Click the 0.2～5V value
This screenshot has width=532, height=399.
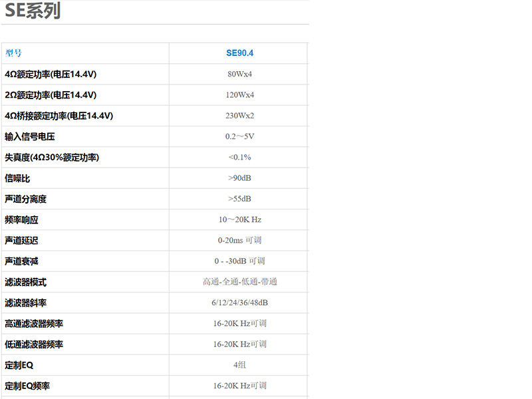tap(239, 137)
